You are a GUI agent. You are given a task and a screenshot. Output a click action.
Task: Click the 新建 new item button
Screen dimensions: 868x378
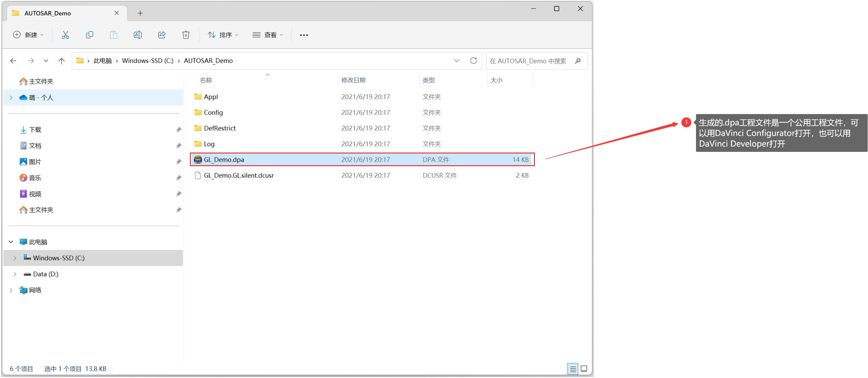pos(28,35)
